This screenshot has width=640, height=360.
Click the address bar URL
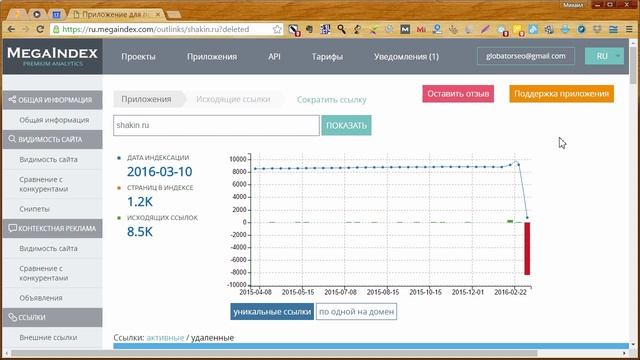point(156,29)
